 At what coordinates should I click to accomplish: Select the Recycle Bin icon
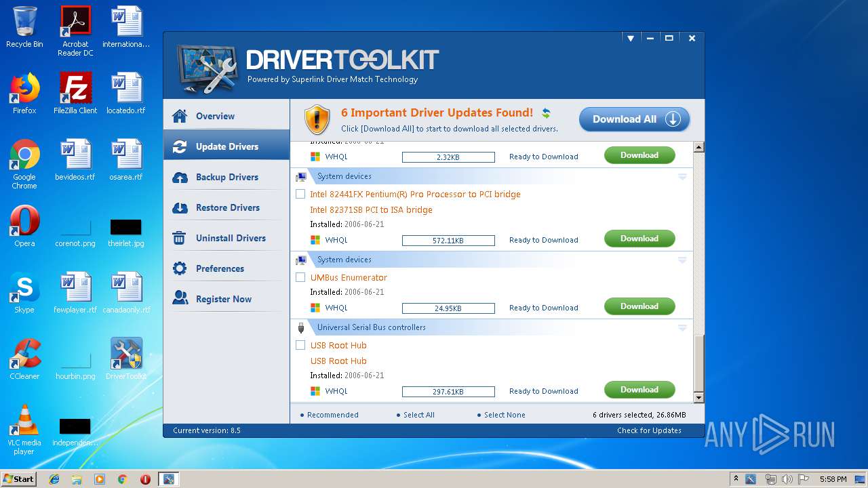tap(24, 27)
